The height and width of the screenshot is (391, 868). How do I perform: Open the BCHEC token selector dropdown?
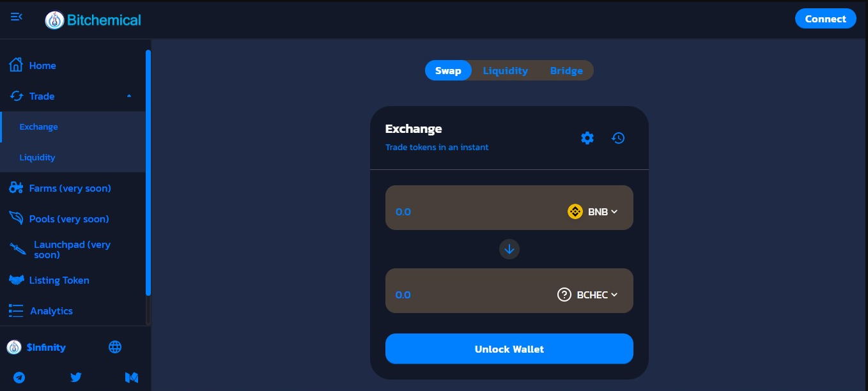(x=587, y=295)
